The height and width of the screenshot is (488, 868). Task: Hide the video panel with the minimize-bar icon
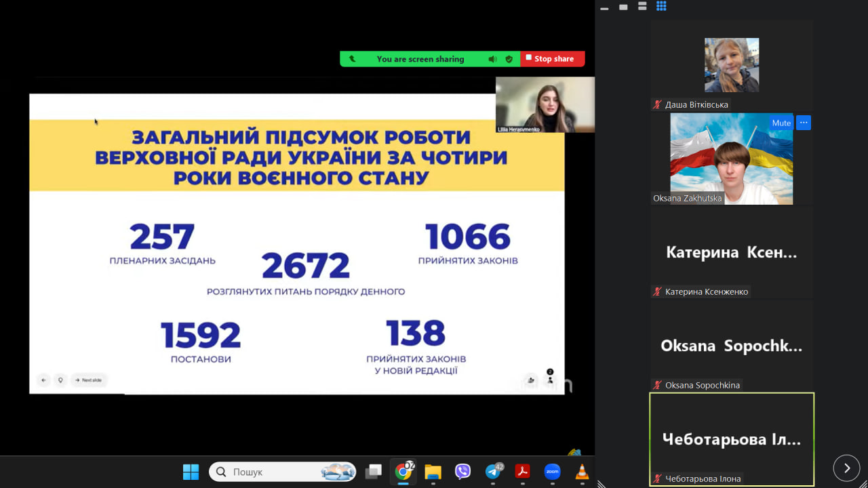(604, 8)
